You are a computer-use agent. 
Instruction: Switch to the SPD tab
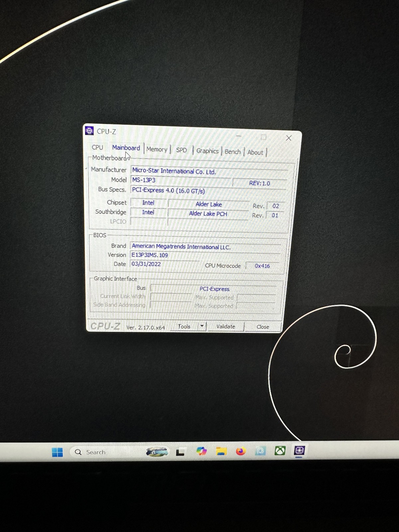click(181, 150)
